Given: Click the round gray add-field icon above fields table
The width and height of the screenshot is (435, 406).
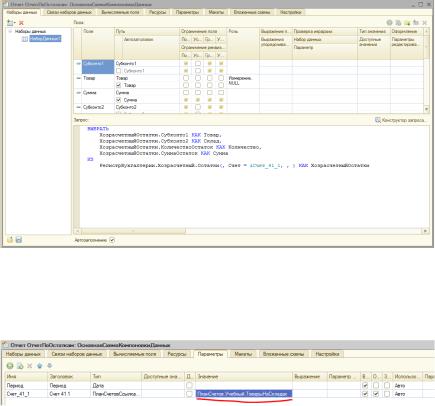Looking at the screenshot, I should coord(389,23).
